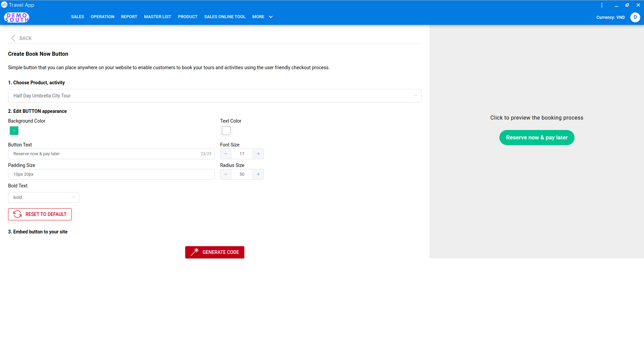Screen dimensions: 644x352
Task: Increment Font Size with the plus button
Action: [258, 153]
